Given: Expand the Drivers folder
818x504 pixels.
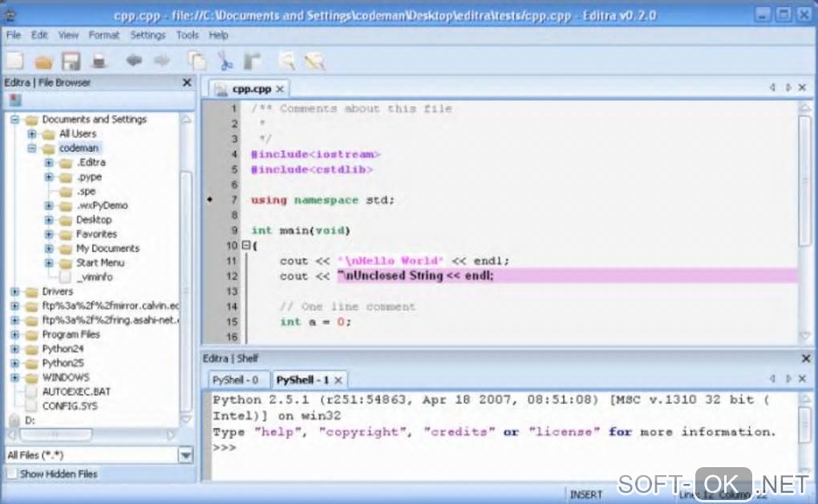Looking at the screenshot, I should (15, 292).
